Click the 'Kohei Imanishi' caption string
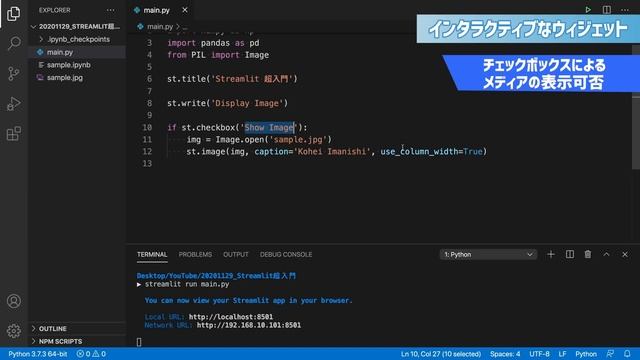640x360 pixels. point(332,151)
